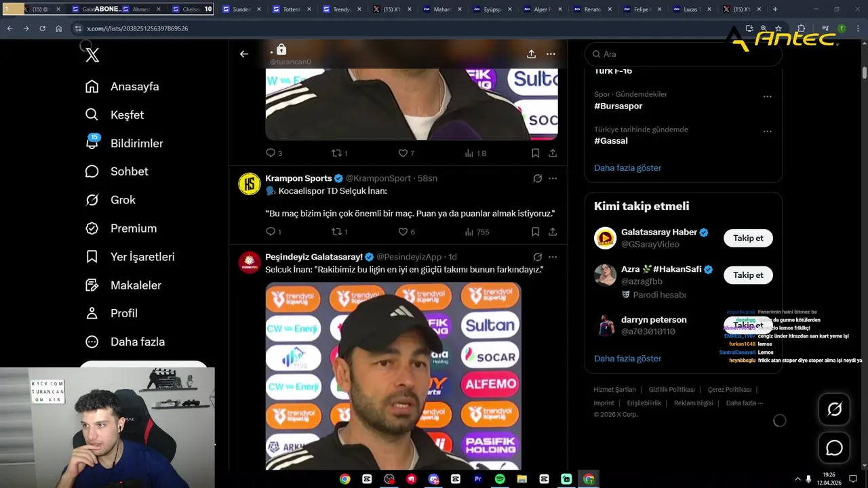Like the Krampon Sports post
This screenshot has width=868, height=488.
(x=406, y=232)
